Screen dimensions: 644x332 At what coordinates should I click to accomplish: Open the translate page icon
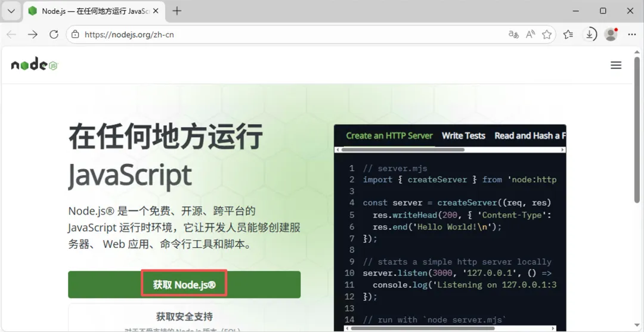(x=514, y=35)
